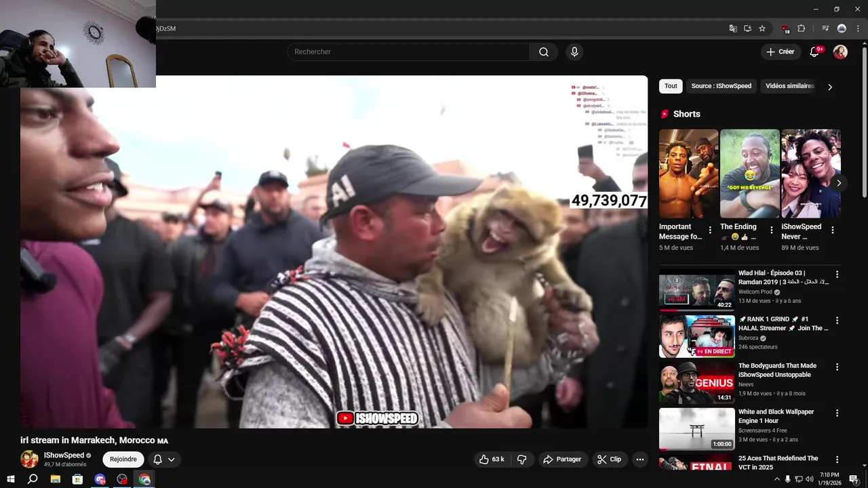Image resolution: width=868 pixels, height=488 pixels.
Task: Open options for 'Important Message fo...' short
Action: pyautogui.click(x=710, y=230)
